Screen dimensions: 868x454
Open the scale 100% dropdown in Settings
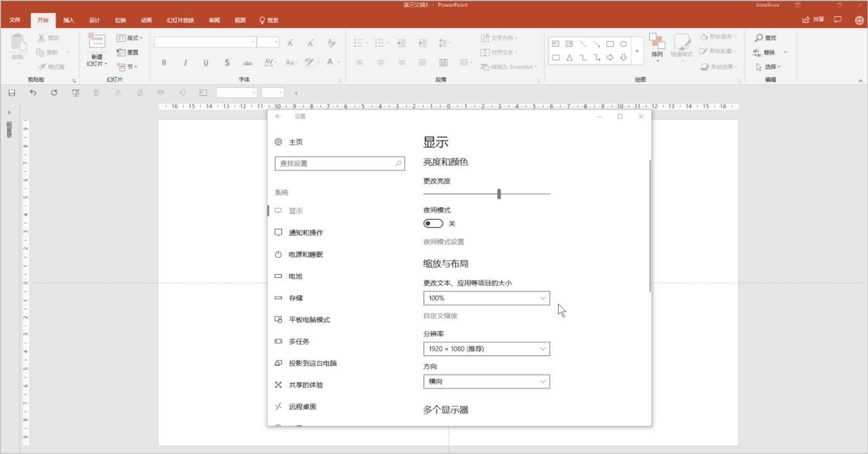(x=487, y=298)
